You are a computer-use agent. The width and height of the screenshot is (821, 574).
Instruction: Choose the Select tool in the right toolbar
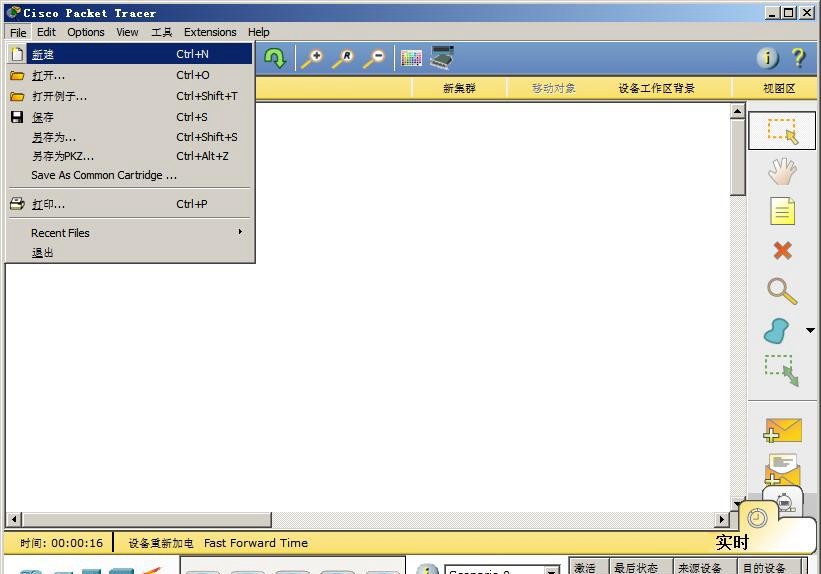pyautogui.click(x=782, y=130)
